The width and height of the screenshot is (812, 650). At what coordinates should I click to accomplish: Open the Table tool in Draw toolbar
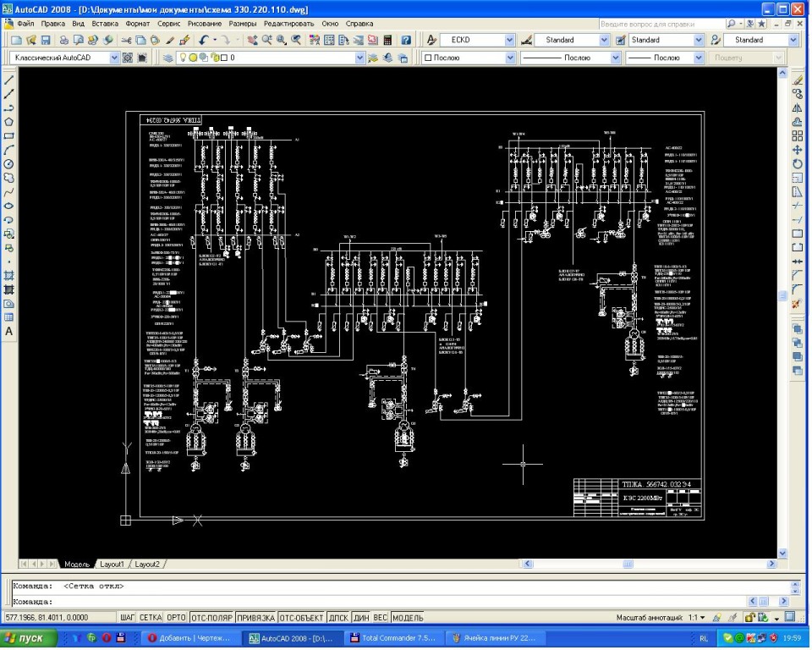coord(8,317)
